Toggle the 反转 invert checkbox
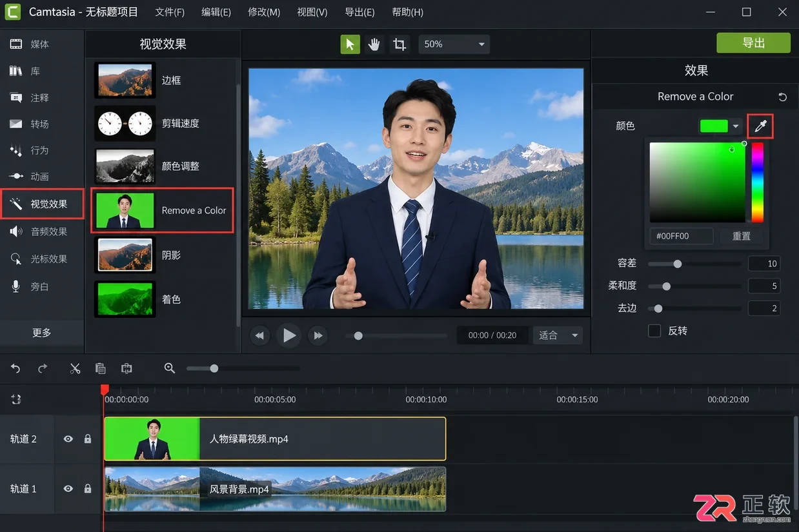The width and height of the screenshot is (799, 532). [654, 331]
